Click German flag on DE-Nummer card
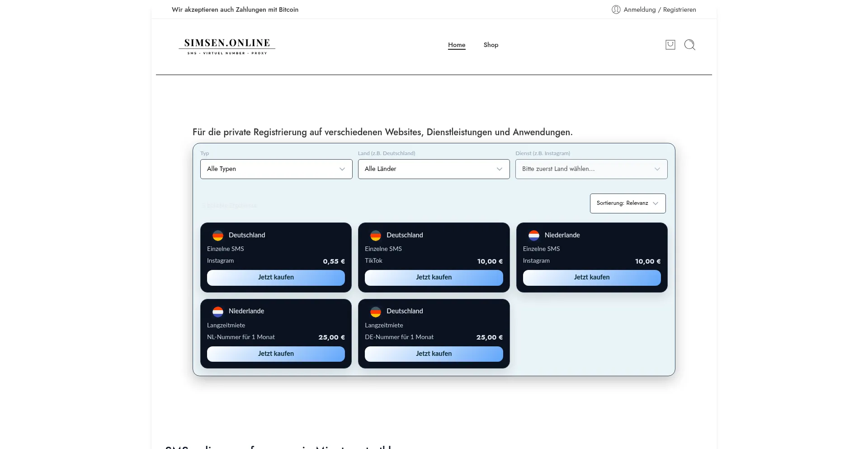Viewport: 868px width, 449px height. tap(376, 312)
